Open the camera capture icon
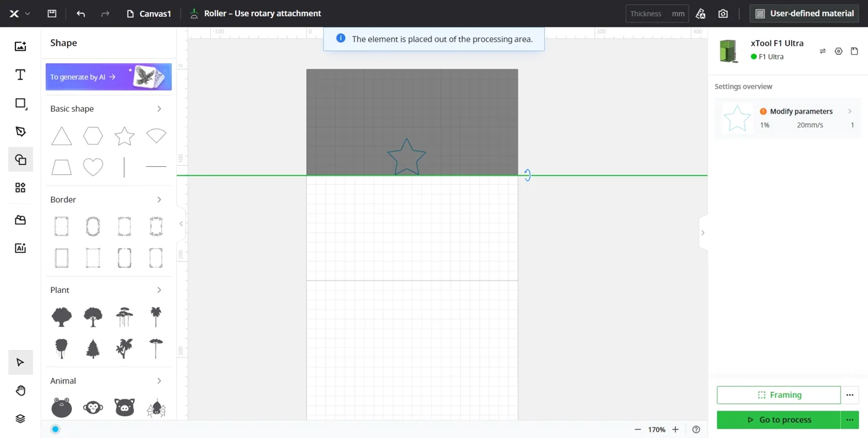Screen dimensions: 868x438 (723, 13)
